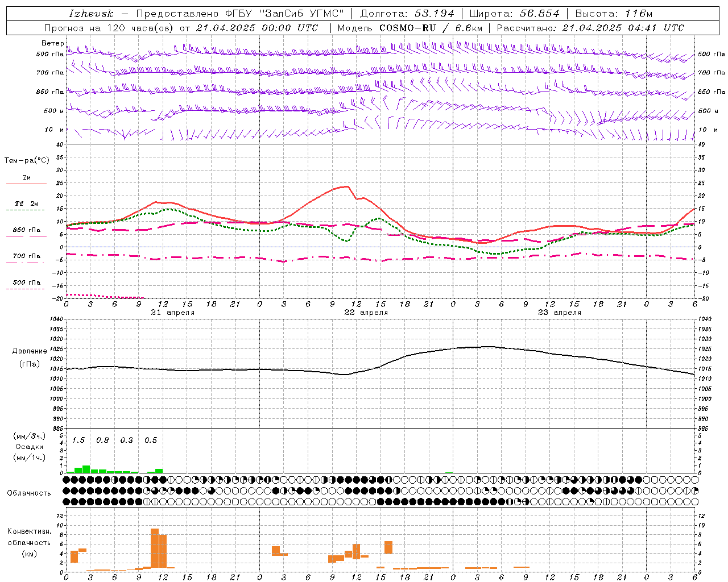
Task: Click the 3-hour precipitation value "0.8"
Action: pyautogui.click(x=102, y=440)
